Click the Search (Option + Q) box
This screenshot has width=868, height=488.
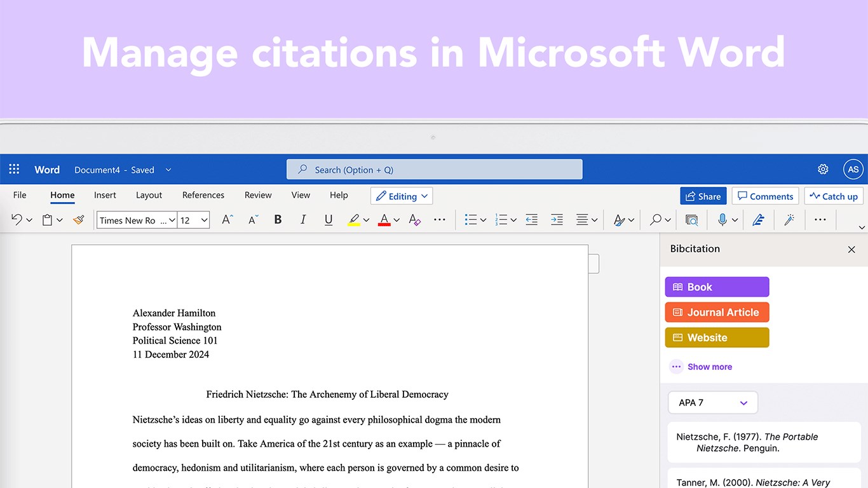(435, 170)
